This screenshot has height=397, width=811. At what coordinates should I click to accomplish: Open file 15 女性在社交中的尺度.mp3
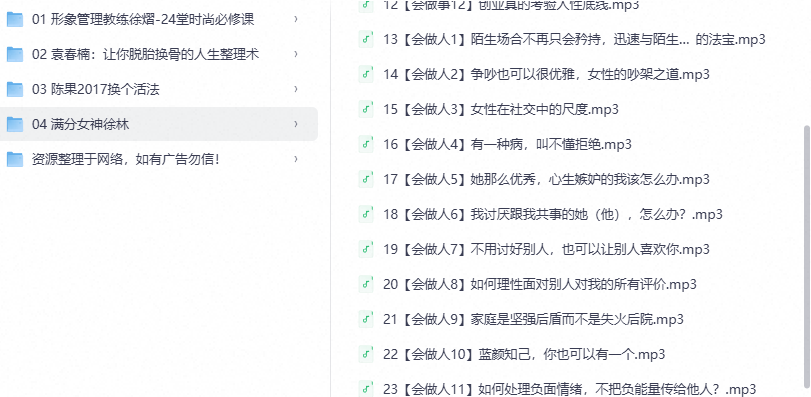[x=501, y=109]
